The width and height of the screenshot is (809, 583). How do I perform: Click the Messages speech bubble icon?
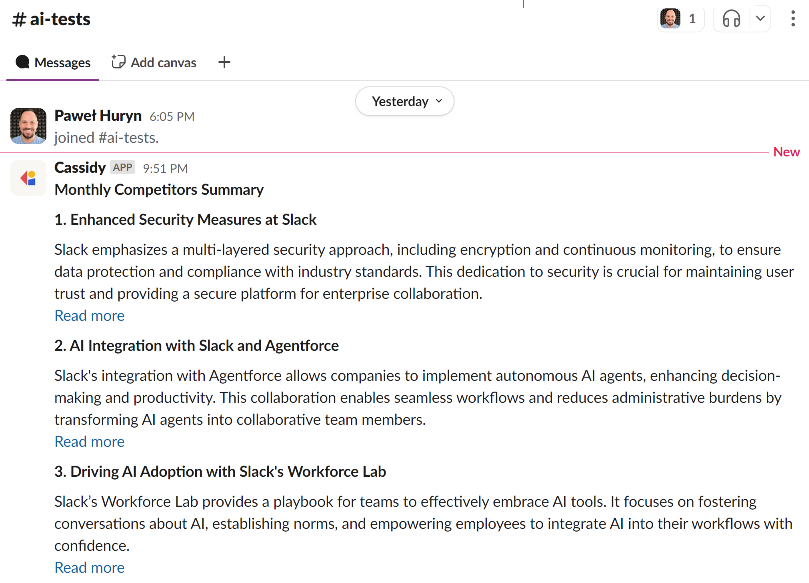(21, 61)
